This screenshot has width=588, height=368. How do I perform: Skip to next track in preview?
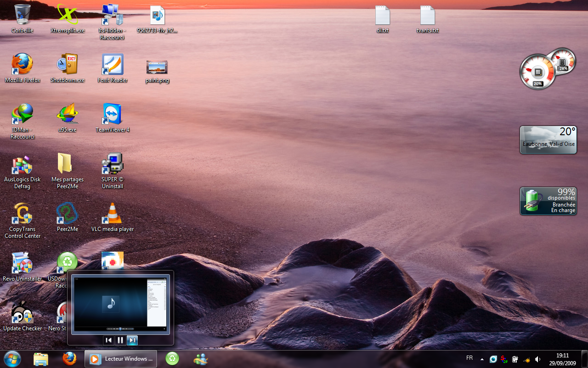coord(132,340)
